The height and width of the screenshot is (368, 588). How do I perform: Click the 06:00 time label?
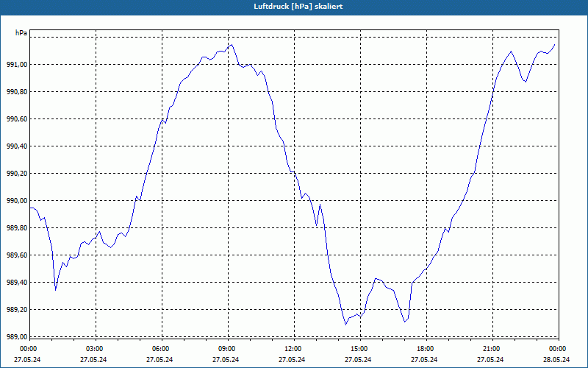coord(159,349)
